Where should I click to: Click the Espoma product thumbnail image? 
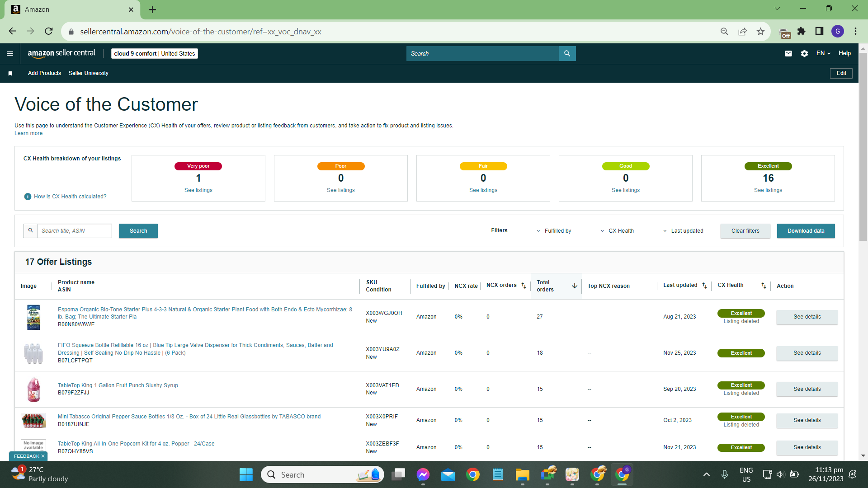click(x=33, y=317)
